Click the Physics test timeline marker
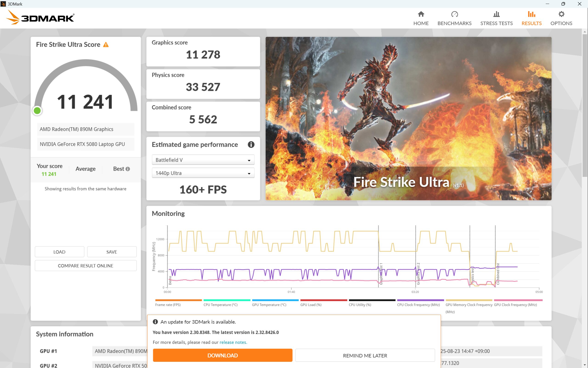 [472, 276]
